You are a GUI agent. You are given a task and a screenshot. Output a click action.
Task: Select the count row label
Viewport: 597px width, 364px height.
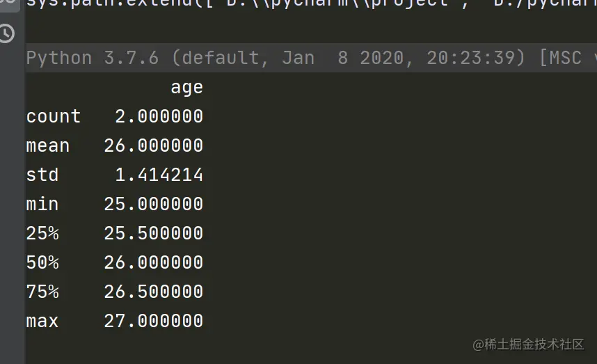54,116
